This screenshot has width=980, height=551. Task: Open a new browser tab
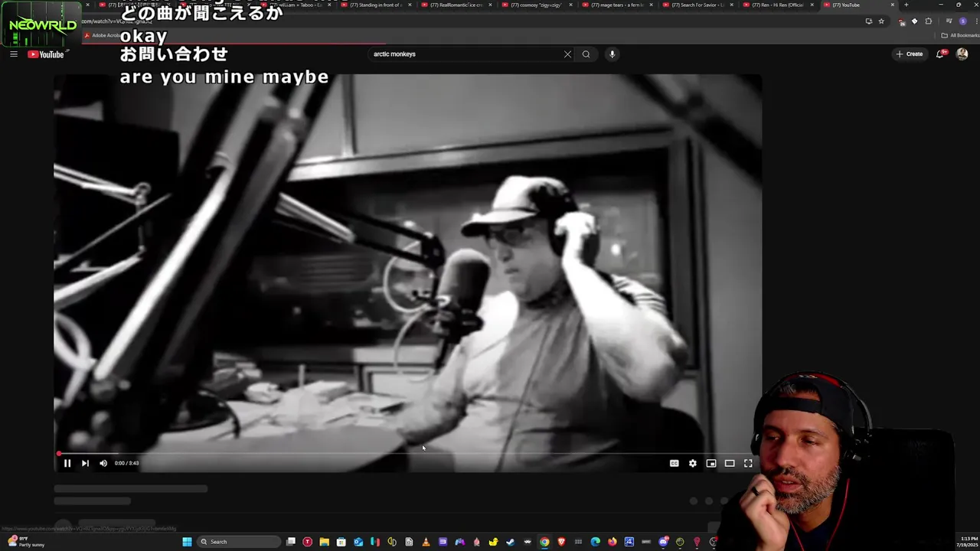coord(906,5)
